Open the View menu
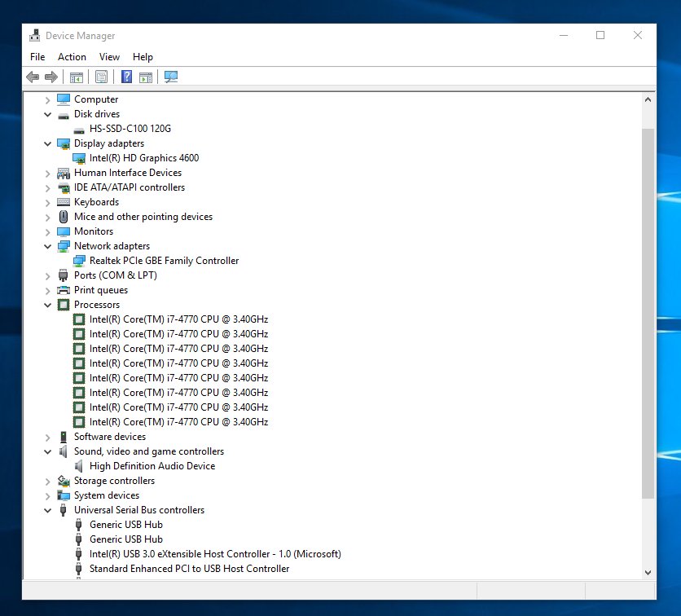 tap(109, 57)
